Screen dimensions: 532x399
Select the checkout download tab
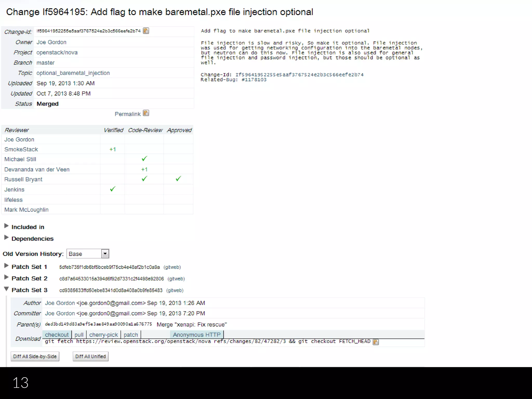(x=57, y=335)
